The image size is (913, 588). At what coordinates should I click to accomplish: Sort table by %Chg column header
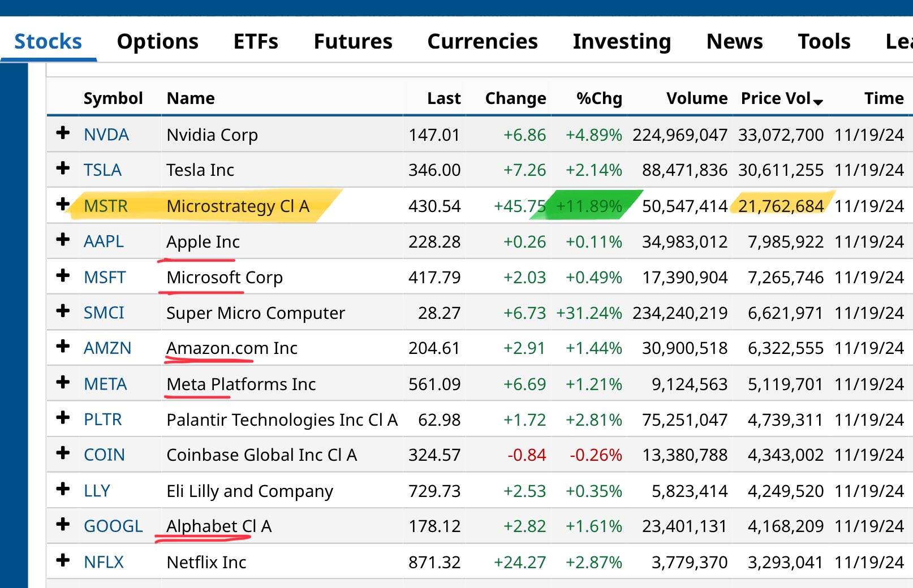coord(599,98)
